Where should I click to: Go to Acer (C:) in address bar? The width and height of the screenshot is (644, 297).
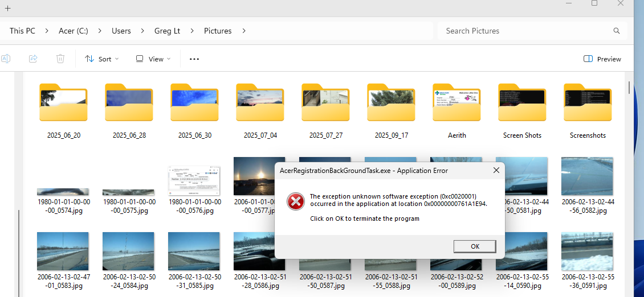pos(74,31)
